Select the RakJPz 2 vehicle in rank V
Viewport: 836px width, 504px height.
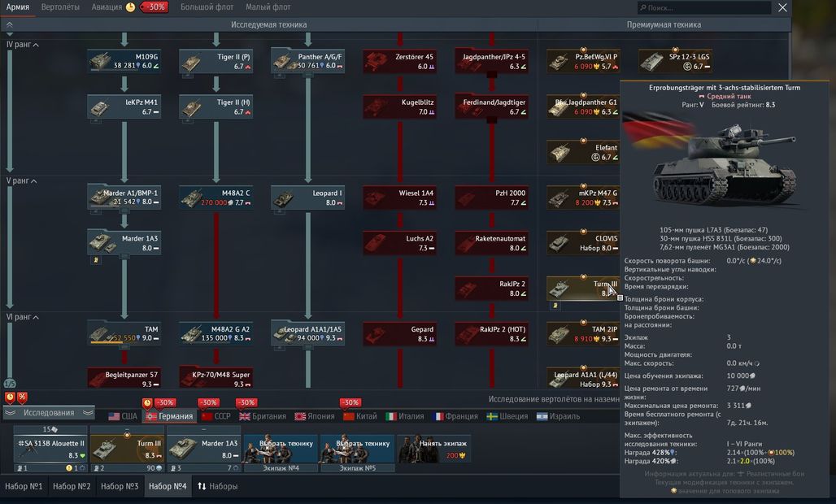(x=491, y=289)
